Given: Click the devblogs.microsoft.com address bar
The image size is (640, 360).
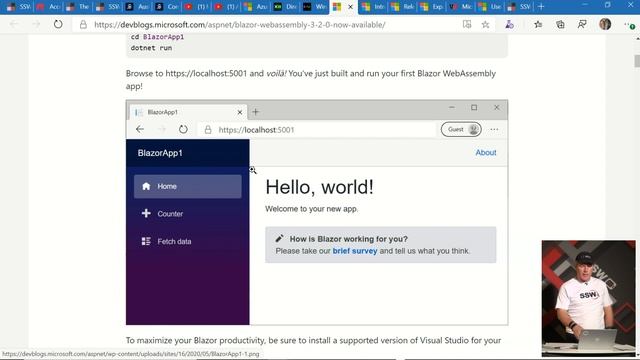Looking at the screenshot, I should 265,25.
